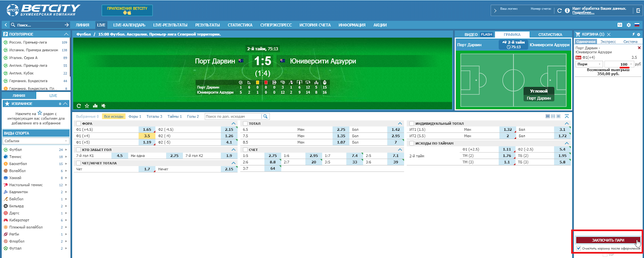Switch to the СТАТИСТИКА tab
The image size is (644, 258).
click(x=550, y=35)
